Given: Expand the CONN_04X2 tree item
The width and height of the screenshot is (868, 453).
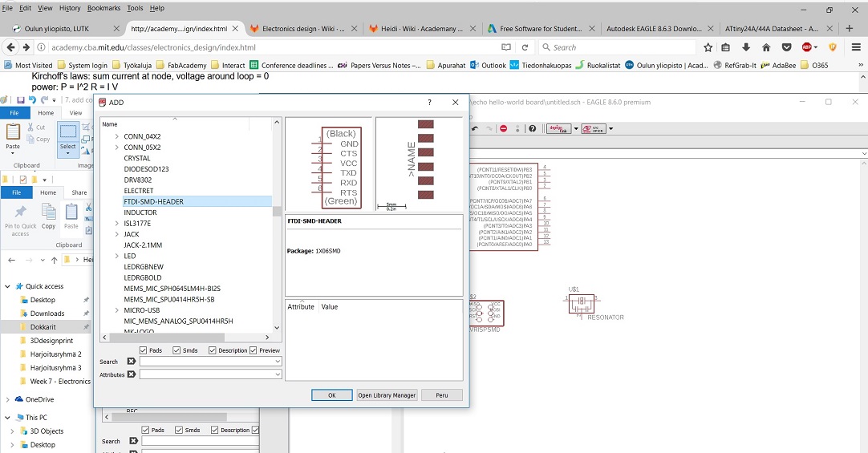Looking at the screenshot, I should coord(117,136).
